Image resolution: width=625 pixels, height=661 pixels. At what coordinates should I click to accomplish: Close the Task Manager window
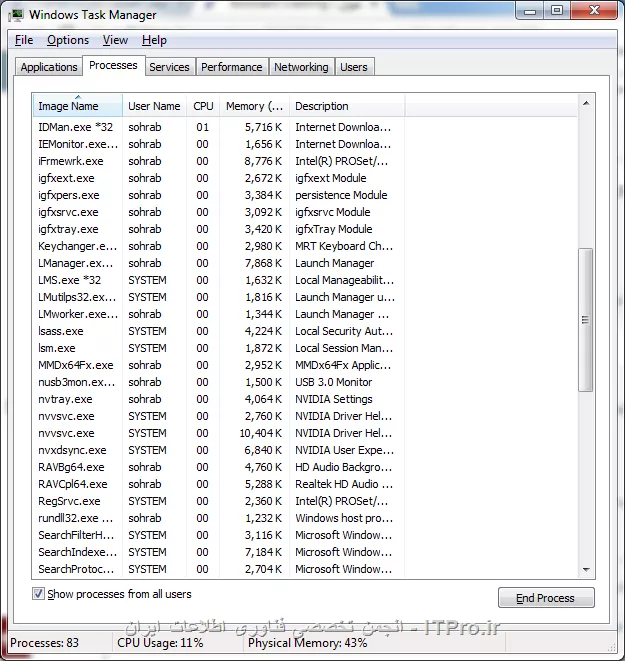click(x=594, y=11)
